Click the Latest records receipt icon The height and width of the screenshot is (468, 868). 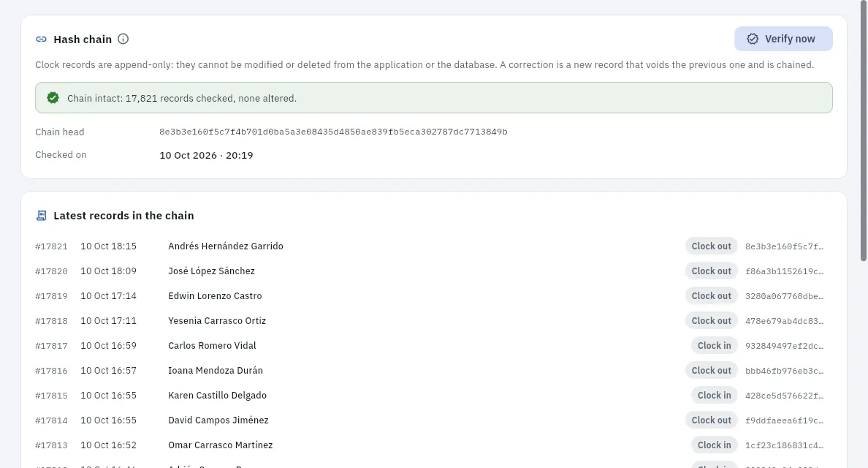41,216
